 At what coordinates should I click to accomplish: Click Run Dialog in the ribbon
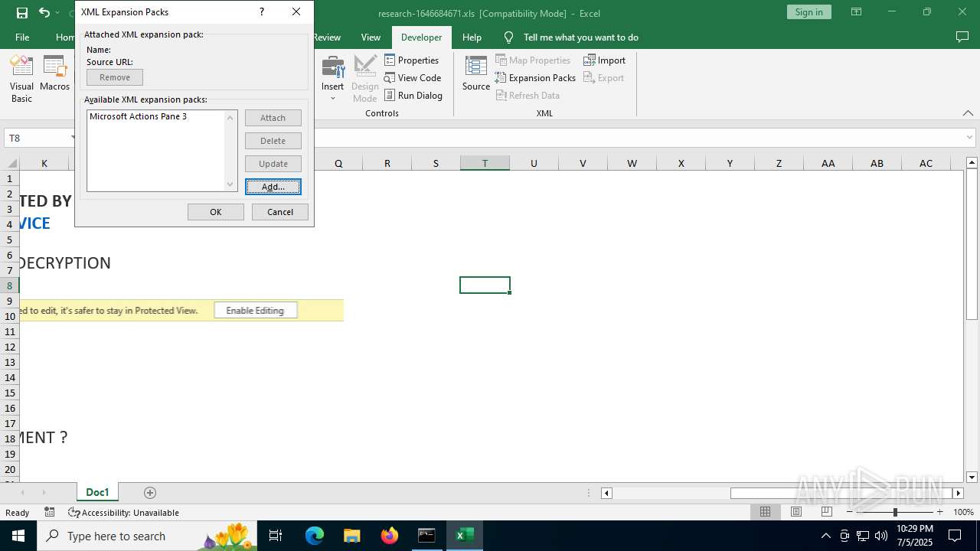[x=413, y=96]
